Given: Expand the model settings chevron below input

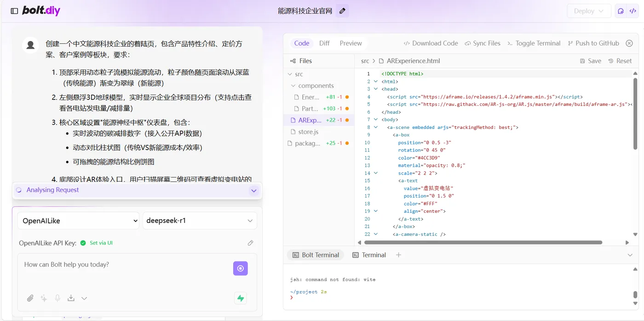Looking at the screenshot, I should pyautogui.click(x=84, y=298).
